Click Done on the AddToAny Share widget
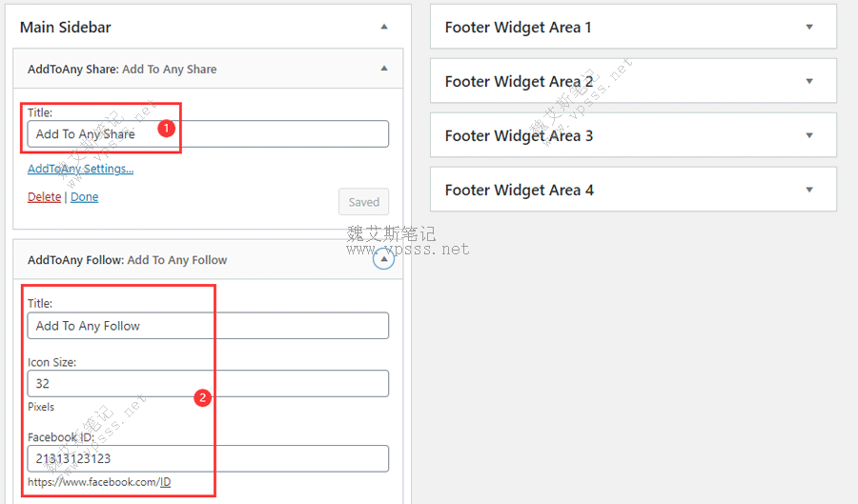Viewport: 858px width, 504px height. [x=84, y=197]
